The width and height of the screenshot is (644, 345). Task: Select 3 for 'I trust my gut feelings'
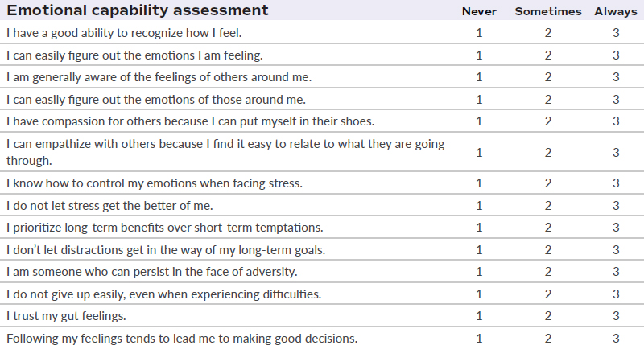(616, 316)
